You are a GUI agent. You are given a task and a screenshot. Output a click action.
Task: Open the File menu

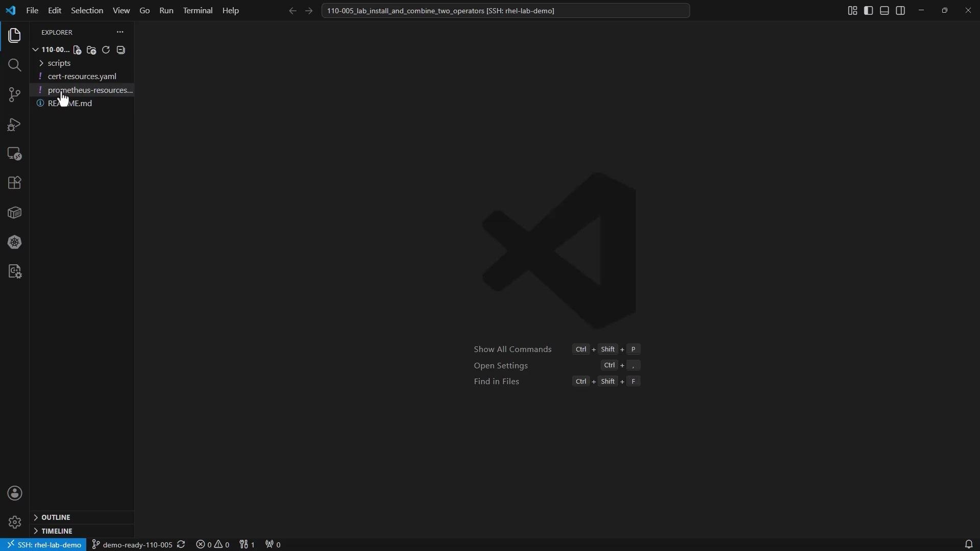pyautogui.click(x=32, y=11)
